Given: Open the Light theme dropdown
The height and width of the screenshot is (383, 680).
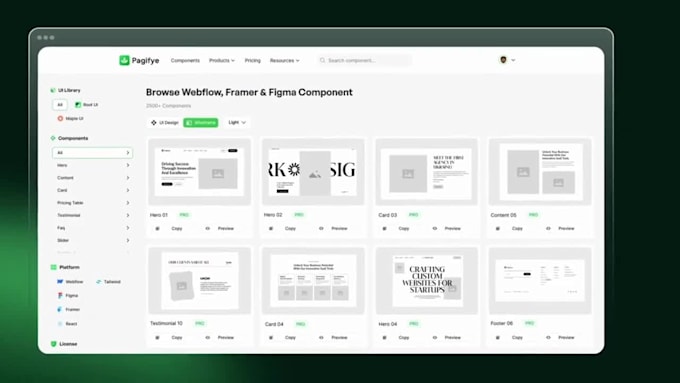Looking at the screenshot, I should click(237, 122).
